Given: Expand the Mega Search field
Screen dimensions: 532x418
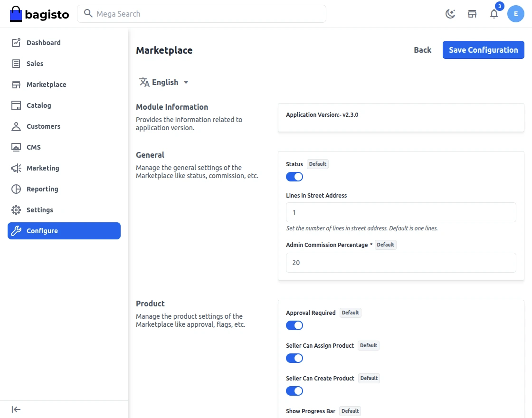Looking at the screenshot, I should (x=202, y=14).
